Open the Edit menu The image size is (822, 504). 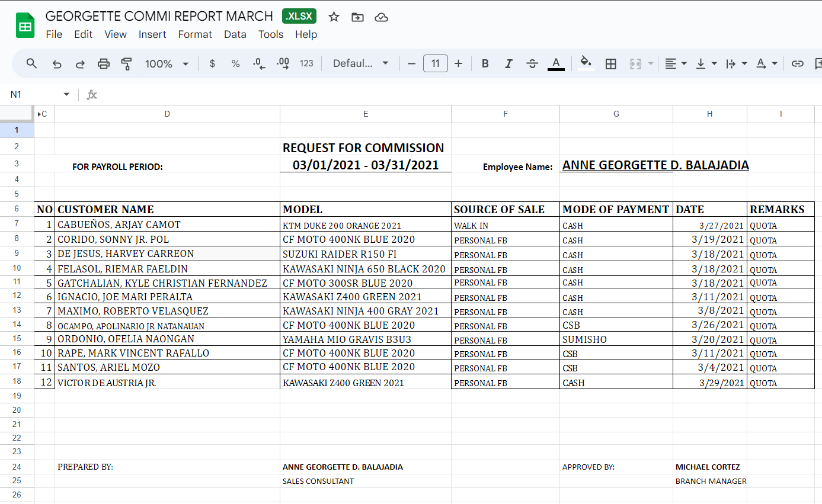pyautogui.click(x=83, y=34)
